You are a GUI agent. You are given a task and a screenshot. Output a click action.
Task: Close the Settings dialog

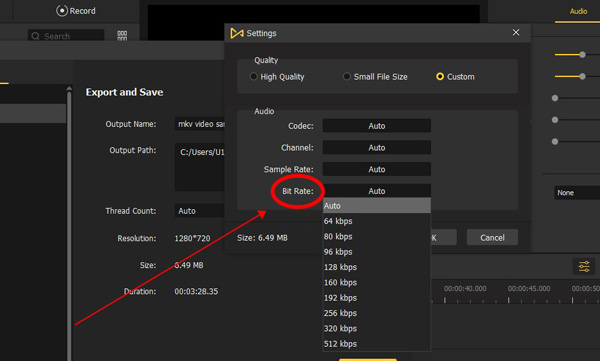pyautogui.click(x=516, y=33)
